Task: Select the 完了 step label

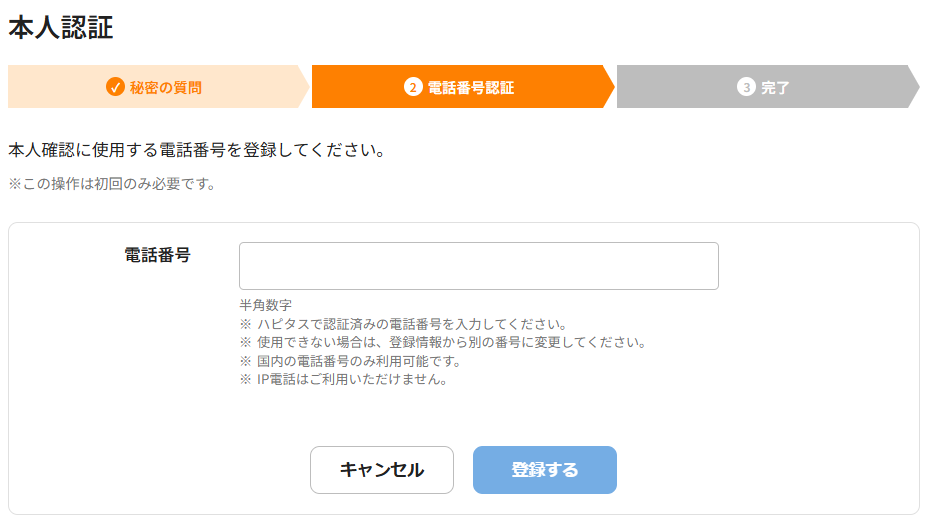Action: [775, 87]
